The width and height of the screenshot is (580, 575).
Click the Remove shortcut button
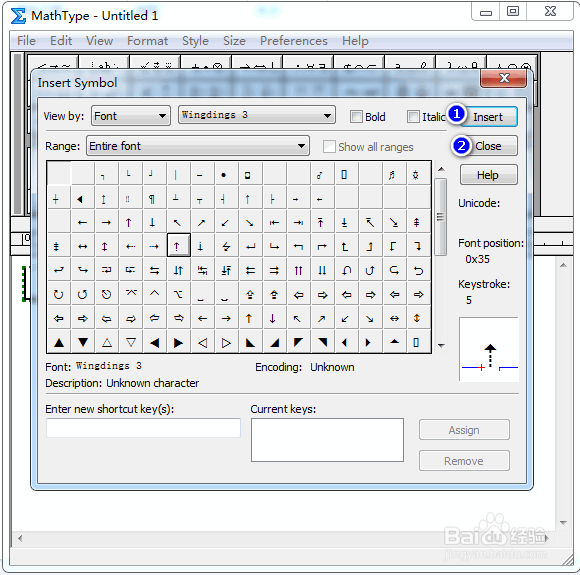[464, 461]
